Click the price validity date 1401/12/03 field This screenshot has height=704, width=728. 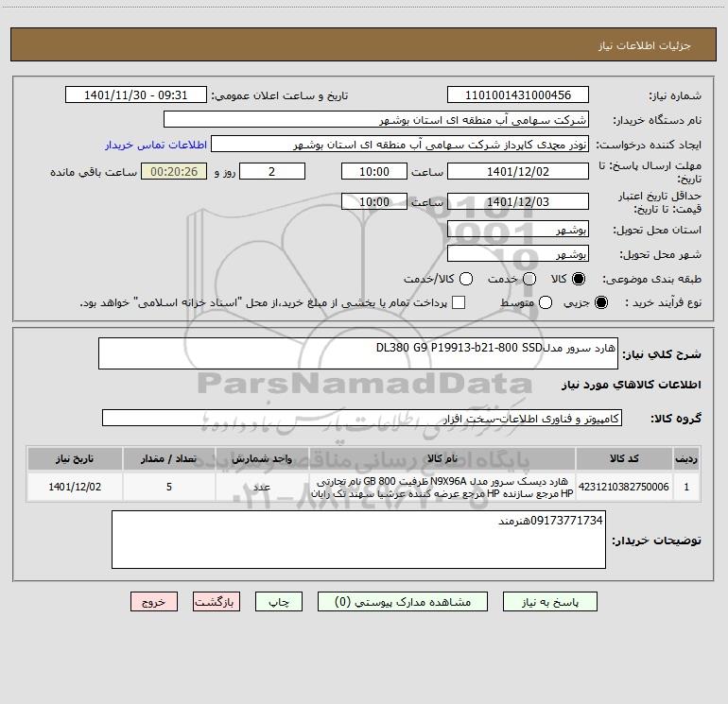pyautogui.click(x=518, y=201)
